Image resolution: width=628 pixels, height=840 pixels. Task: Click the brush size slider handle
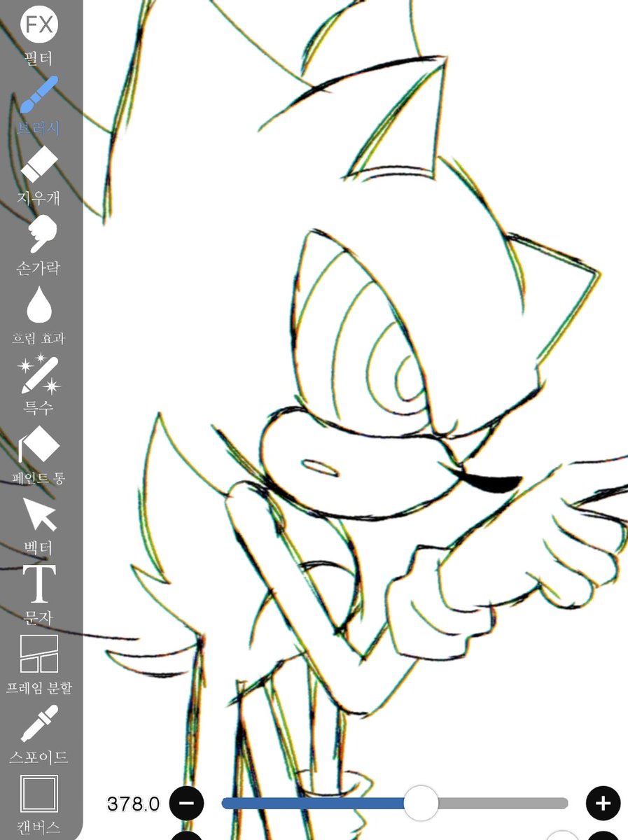point(421,803)
